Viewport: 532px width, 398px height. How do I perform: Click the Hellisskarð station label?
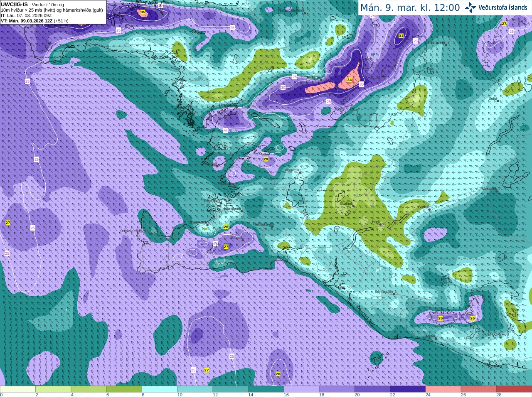[x=262, y=224]
